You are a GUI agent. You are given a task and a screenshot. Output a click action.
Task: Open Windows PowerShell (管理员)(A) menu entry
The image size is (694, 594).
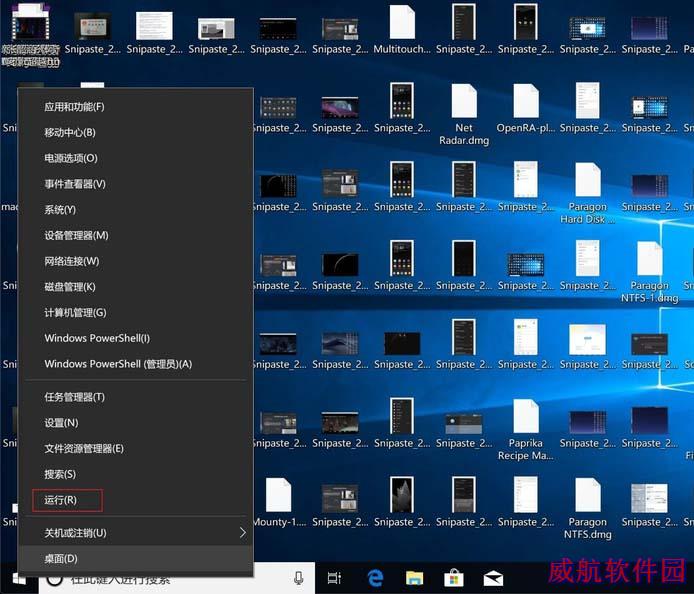[x=118, y=364]
